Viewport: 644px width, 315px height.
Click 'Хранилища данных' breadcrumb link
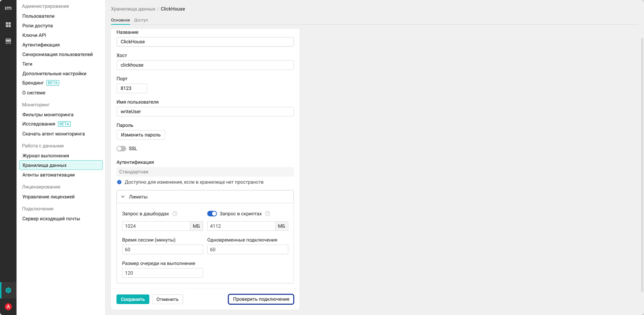coord(133,9)
